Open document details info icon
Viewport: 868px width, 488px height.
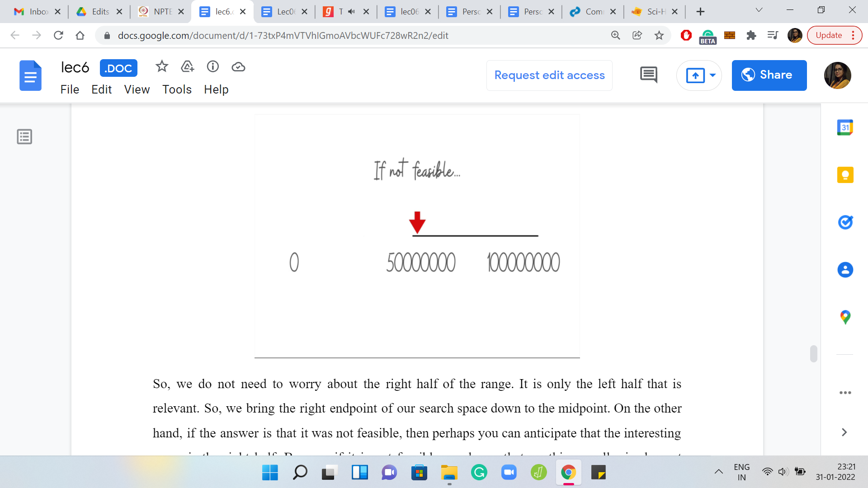pos(213,67)
